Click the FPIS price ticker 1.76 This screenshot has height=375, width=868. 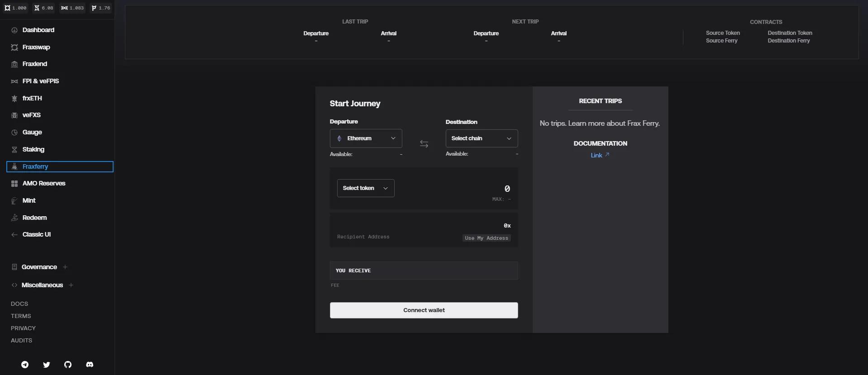(x=101, y=8)
